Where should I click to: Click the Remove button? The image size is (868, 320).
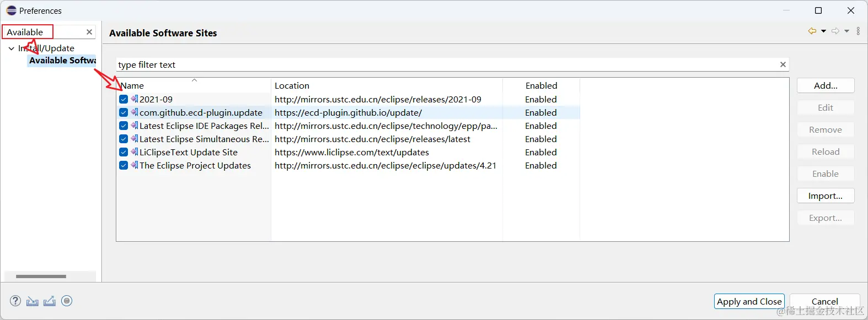826,129
